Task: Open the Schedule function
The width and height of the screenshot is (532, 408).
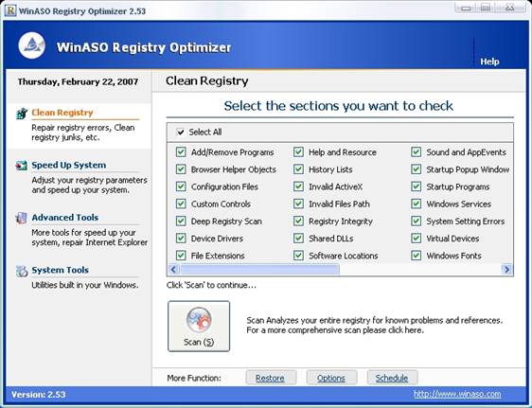Action: [x=392, y=378]
